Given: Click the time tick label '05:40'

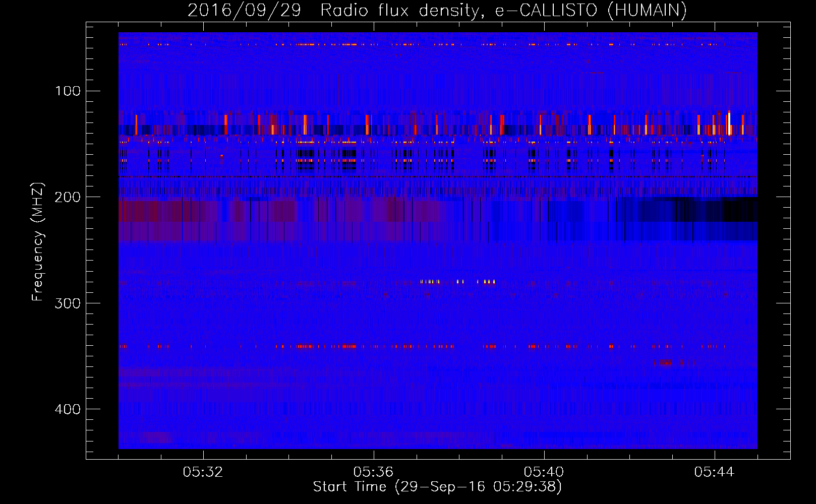Looking at the screenshot, I should pos(544,472).
